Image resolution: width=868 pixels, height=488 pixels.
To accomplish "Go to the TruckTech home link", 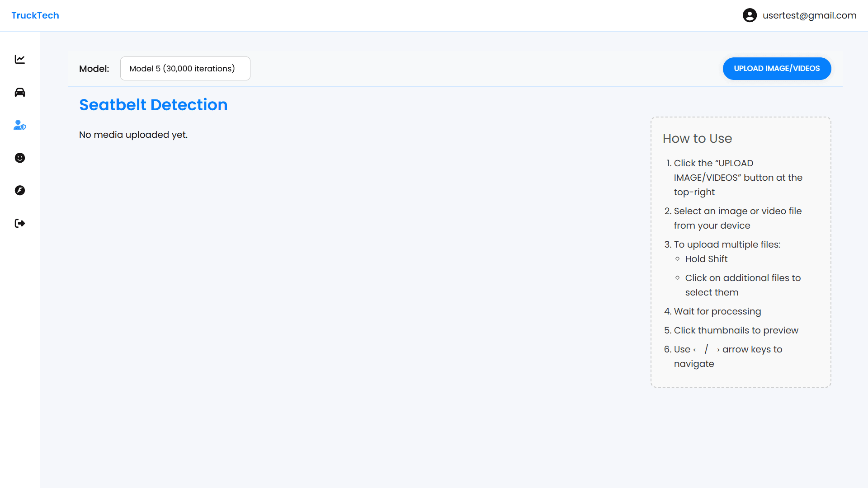I will tap(35, 15).
